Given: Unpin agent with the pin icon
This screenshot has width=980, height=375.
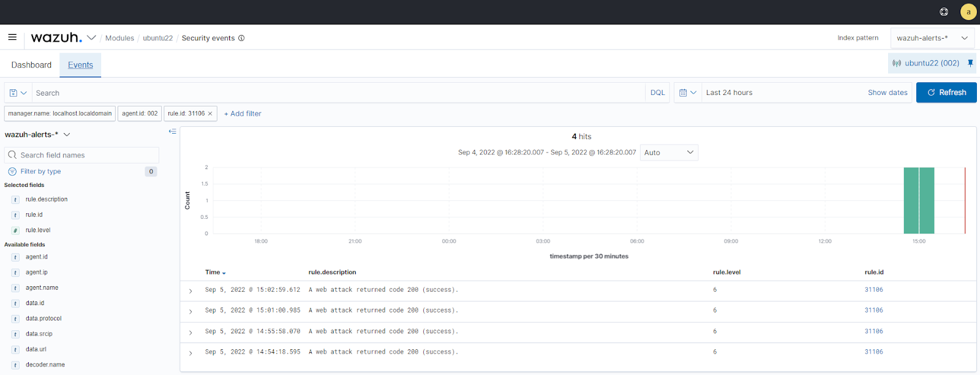Looking at the screenshot, I should pos(970,63).
